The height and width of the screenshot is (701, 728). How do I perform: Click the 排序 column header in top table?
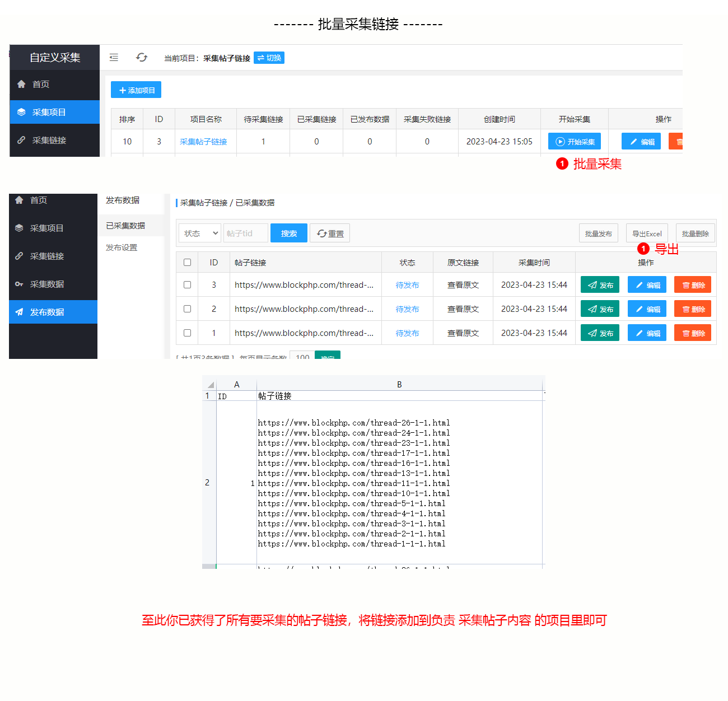coord(127,119)
